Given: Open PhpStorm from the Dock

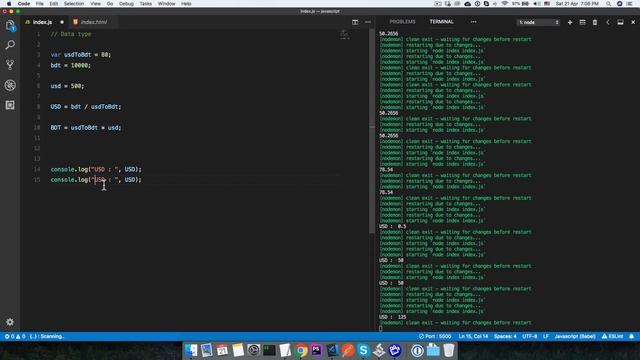Looking at the screenshot, I should (x=316, y=350).
